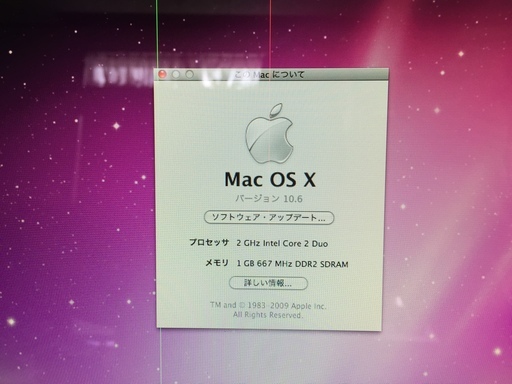The height and width of the screenshot is (384, 512).
Task: Click the 2 GHz Intel Core 2 Duo text
Action: (282, 243)
